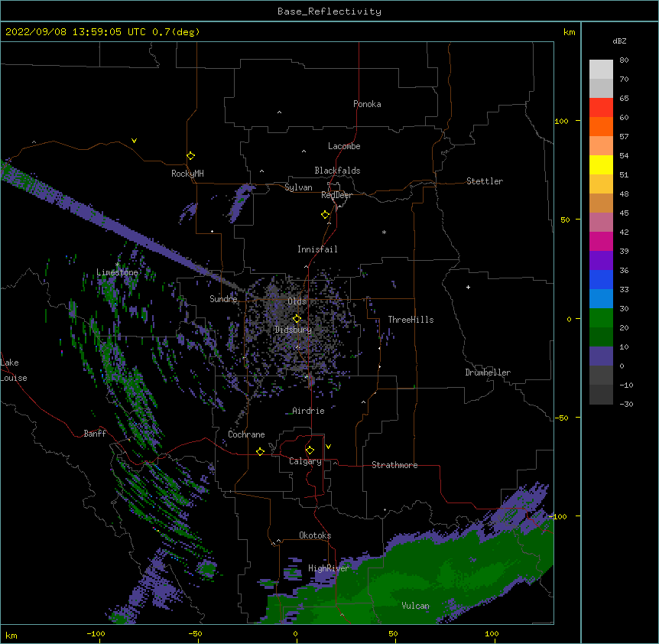The width and height of the screenshot is (659, 644).
Task: Select the 54 dBZ yellow color swatch
Action: tap(601, 164)
